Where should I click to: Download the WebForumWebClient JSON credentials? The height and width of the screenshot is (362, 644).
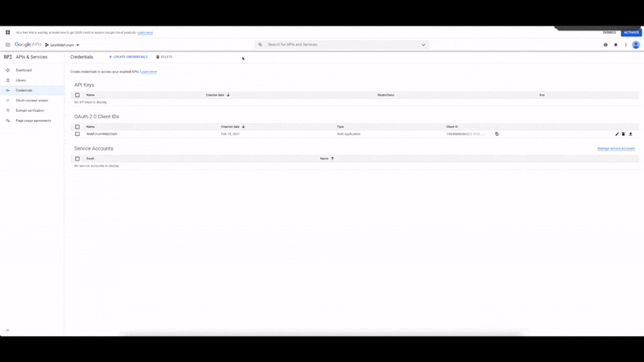point(631,134)
